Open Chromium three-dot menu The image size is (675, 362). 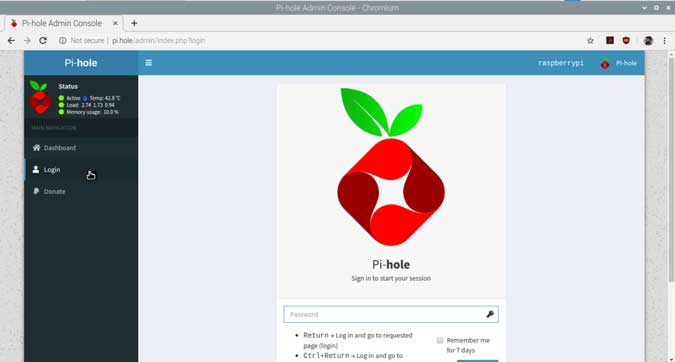(665, 40)
